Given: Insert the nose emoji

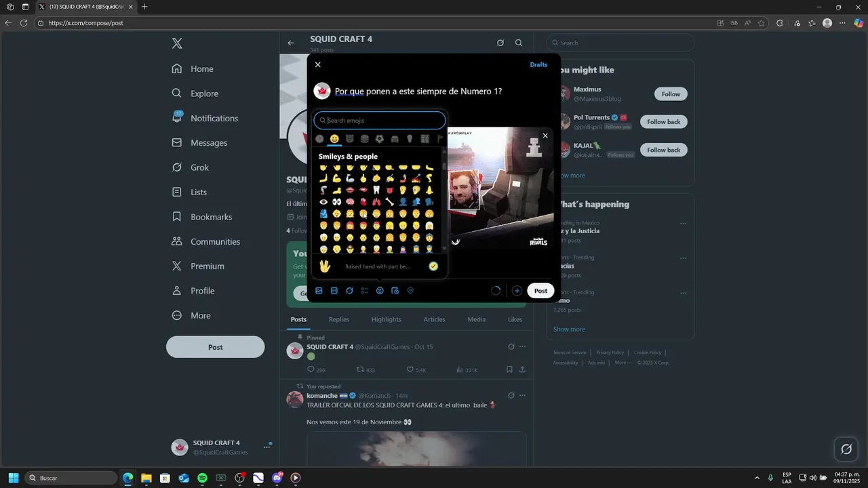Looking at the screenshot, I should pos(429,190).
